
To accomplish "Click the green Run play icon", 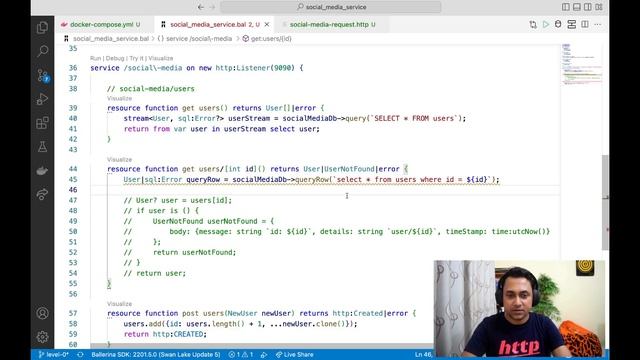I will [x=546, y=24].
